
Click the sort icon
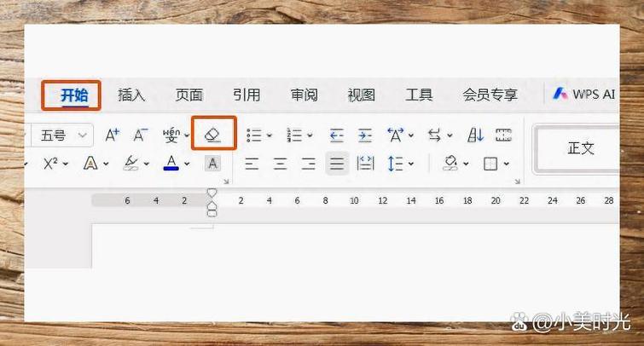pos(475,136)
